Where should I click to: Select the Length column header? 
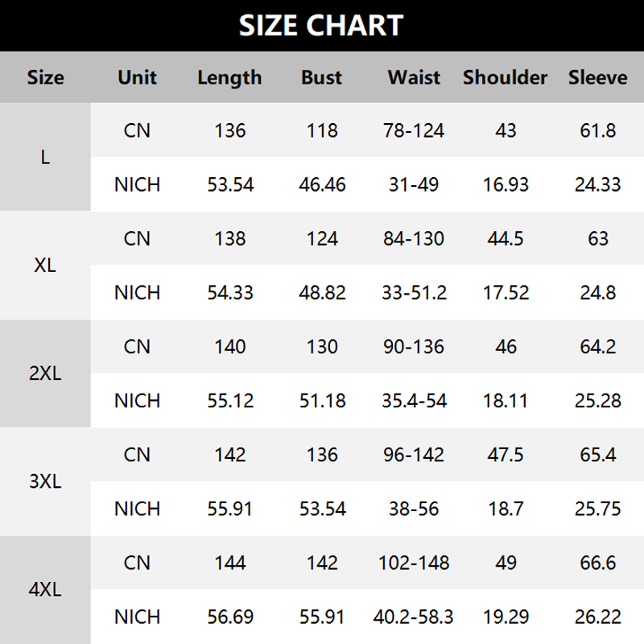pyautogui.click(x=229, y=77)
